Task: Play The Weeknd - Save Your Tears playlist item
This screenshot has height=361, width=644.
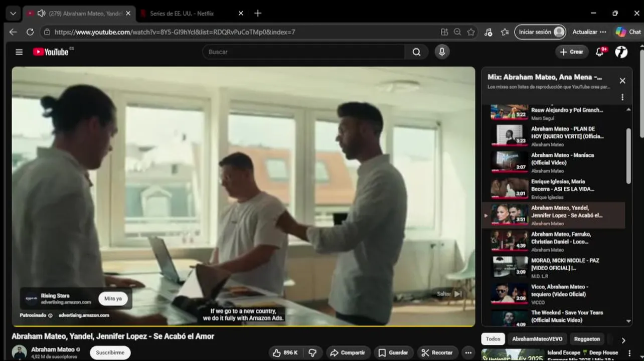Action: 554,318
